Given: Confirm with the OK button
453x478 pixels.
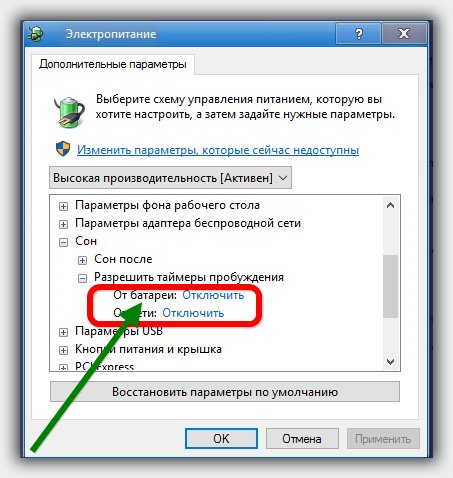Looking at the screenshot, I should (221, 439).
